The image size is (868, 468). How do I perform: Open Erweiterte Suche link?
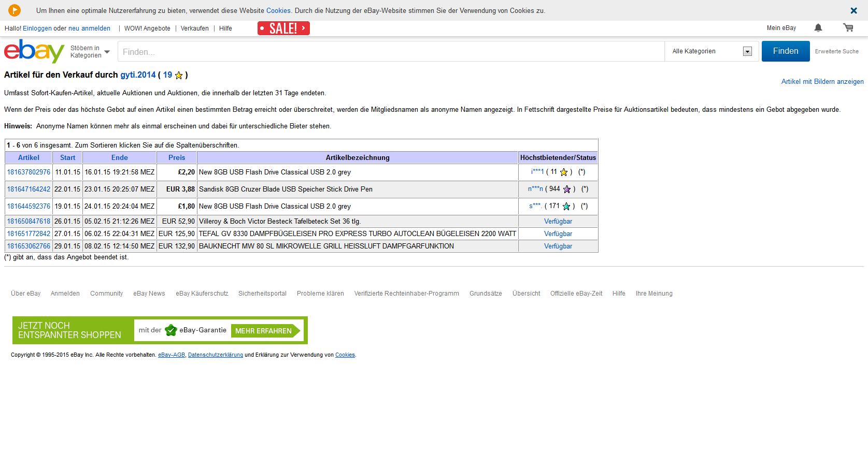[x=836, y=51]
